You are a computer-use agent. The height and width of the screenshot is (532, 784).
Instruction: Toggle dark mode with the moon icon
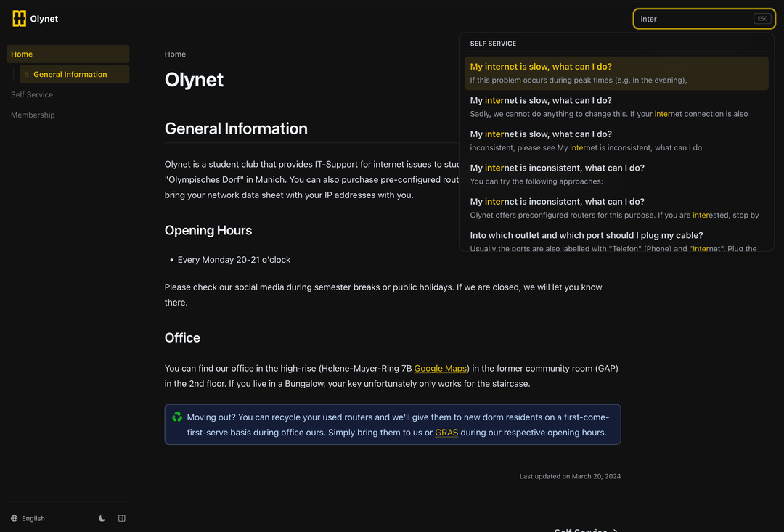pyautogui.click(x=102, y=518)
